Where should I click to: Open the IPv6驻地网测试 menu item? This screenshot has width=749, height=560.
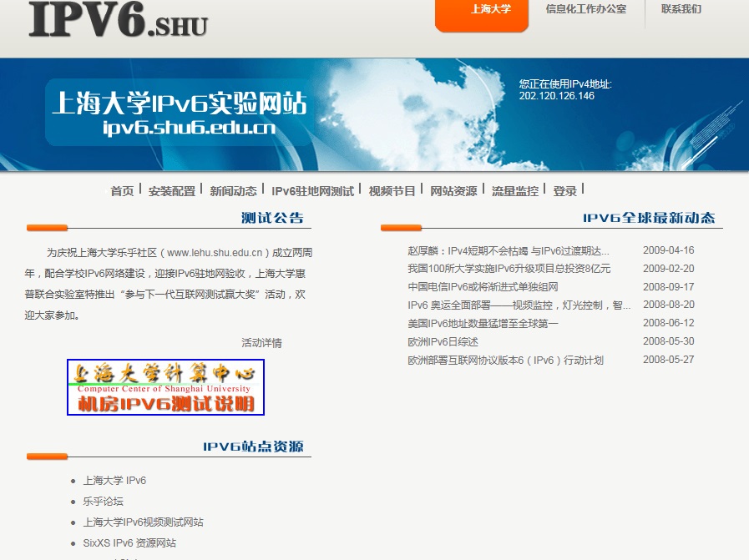(313, 191)
